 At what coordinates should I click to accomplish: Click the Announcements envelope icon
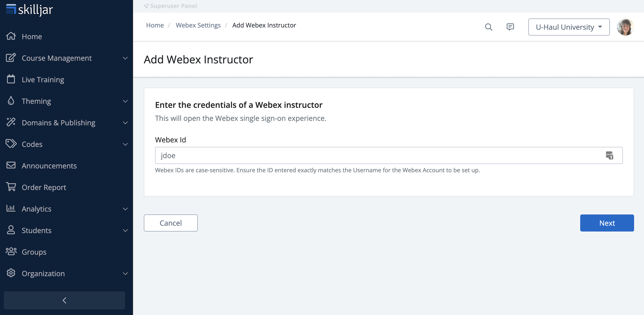[x=11, y=165]
